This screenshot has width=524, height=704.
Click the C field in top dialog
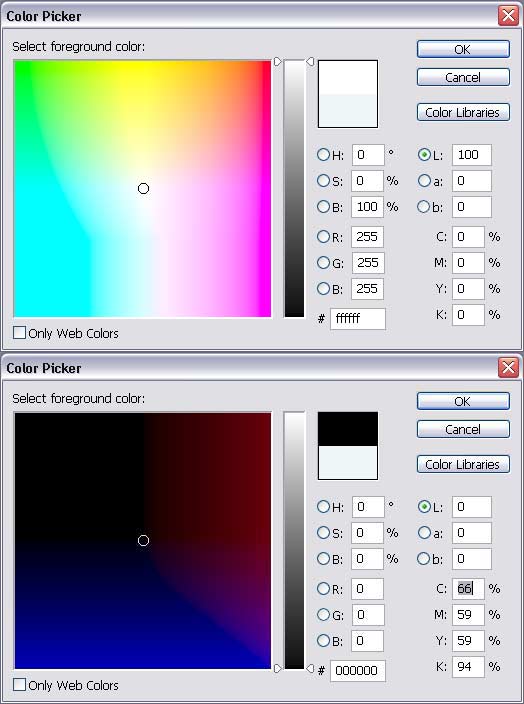(468, 237)
